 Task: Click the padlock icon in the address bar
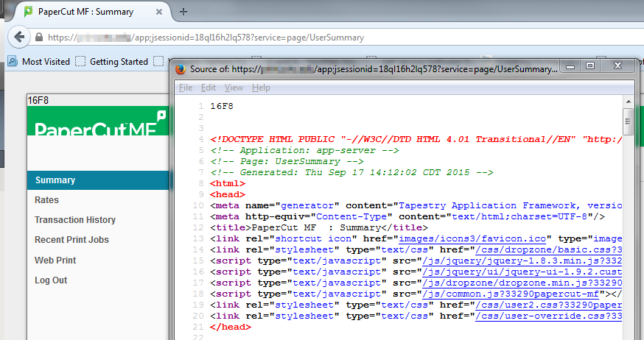(39, 38)
